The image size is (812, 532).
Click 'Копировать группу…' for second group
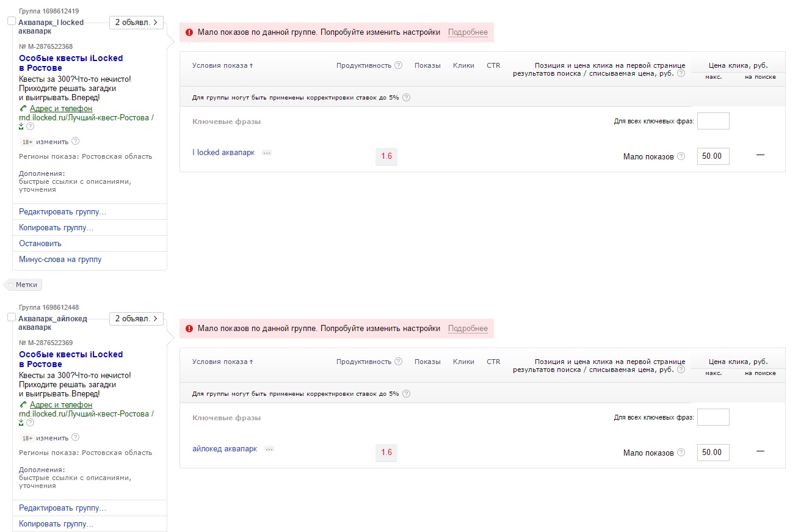[x=56, y=524]
